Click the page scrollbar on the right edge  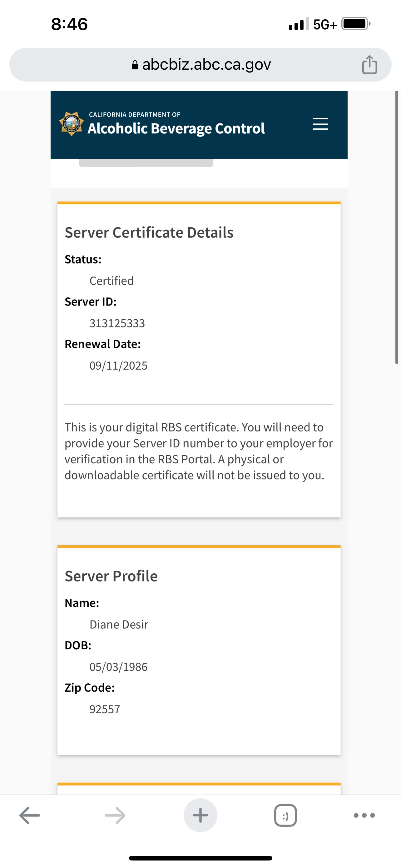click(397, 227)
